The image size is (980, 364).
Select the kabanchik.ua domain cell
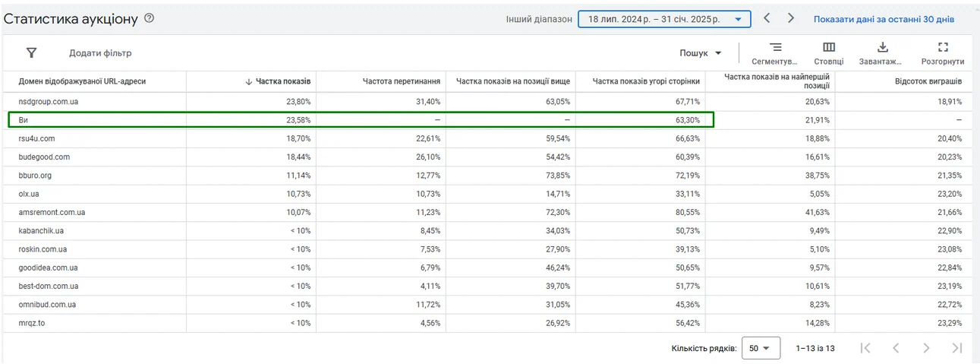(x=41, y=230)
